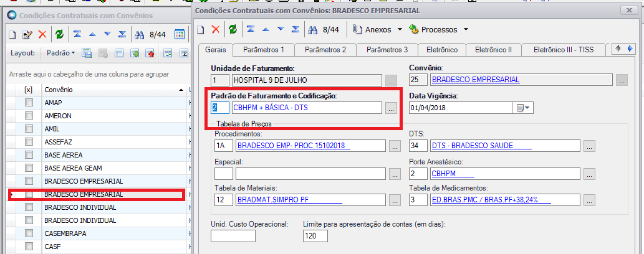Screen dimensions: 644x254
Task: Refresh the Convênios list window
Action: pyautogui.click(x=60, y=34)
